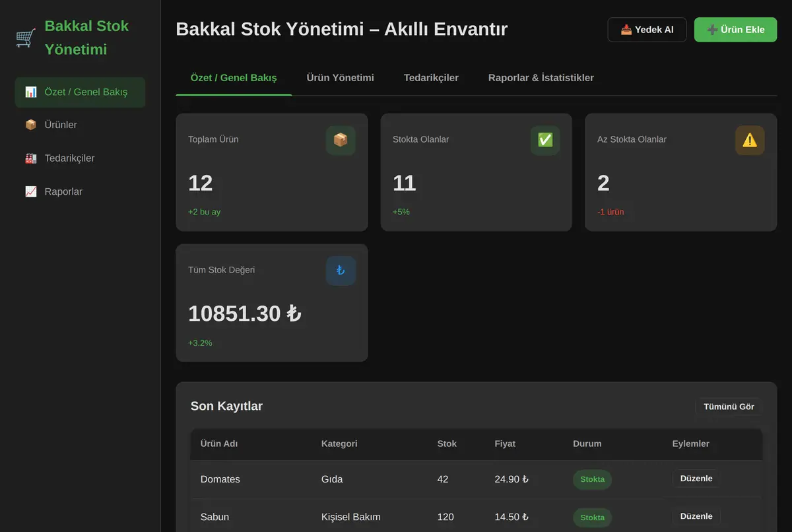The height and width of the screenshot is (532, 792).
Task: Click the Kişisel Bakım category cell
Action: [351, 517]
